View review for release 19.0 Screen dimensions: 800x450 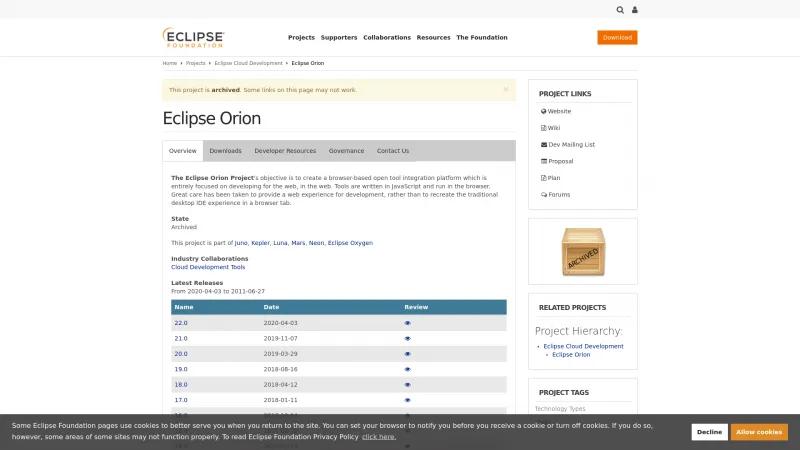(407, 369)
